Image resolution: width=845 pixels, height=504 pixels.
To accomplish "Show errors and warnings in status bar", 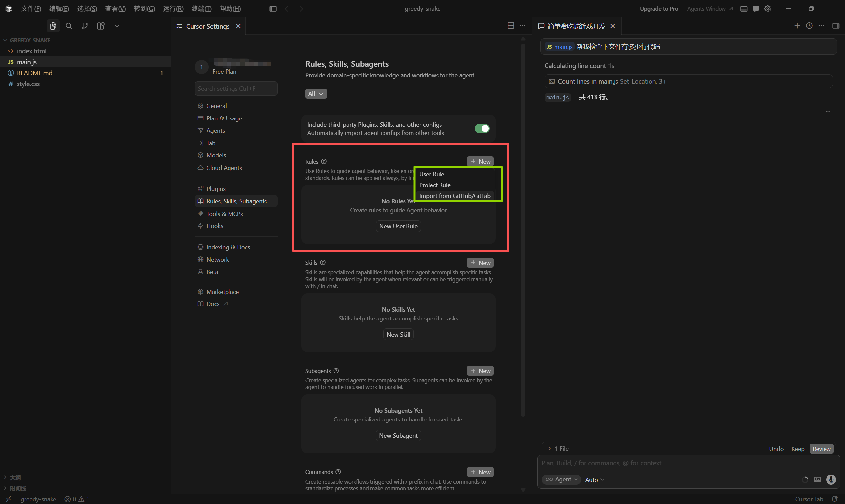I will coord(77,499).
